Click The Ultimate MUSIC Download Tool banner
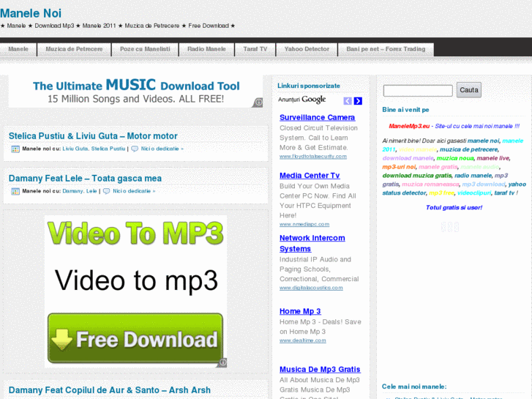532x399 pixels. (135, 91)
